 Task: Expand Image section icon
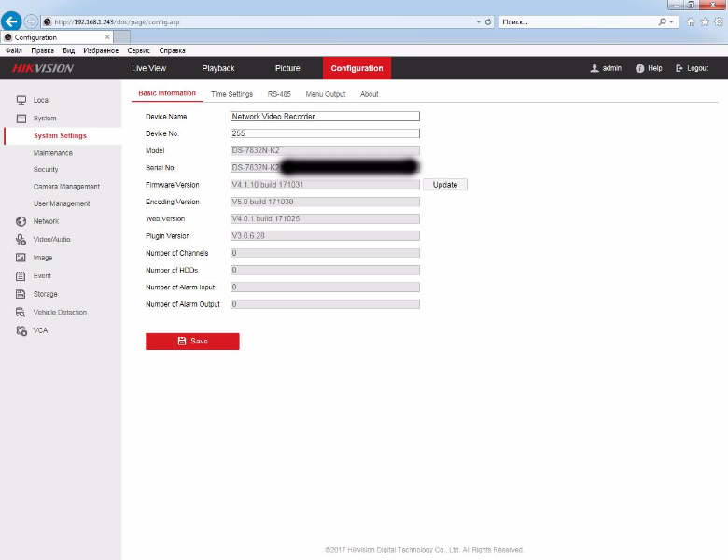[x=21, y=258]
